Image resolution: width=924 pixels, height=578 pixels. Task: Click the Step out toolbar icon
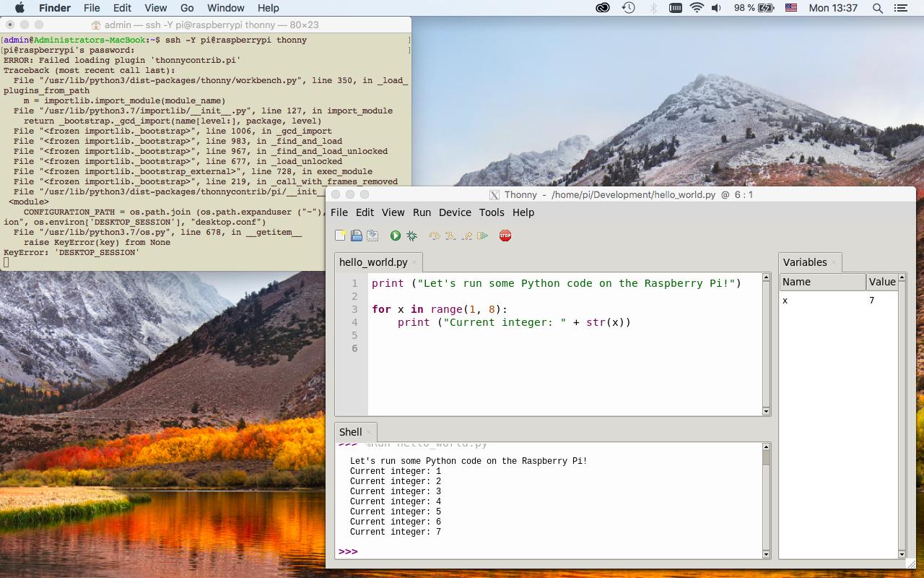coord(466,236)
